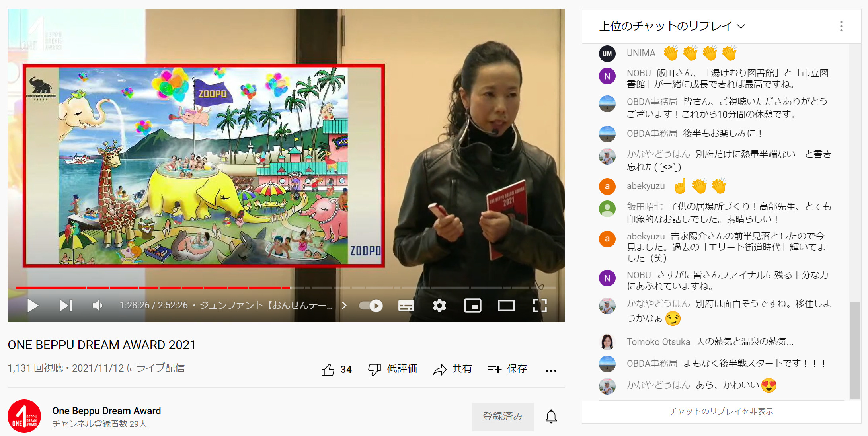This screenshot has height=436, width=868.
Task: Skip to the next video
Action: (66, 306)
